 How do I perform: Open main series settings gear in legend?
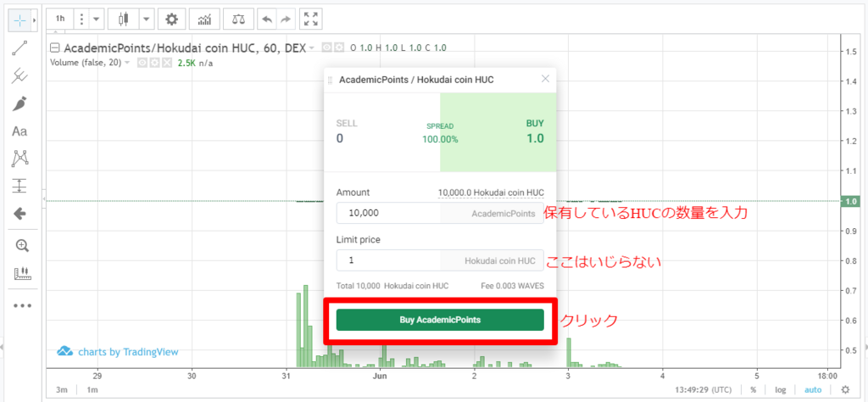point(338,47)
